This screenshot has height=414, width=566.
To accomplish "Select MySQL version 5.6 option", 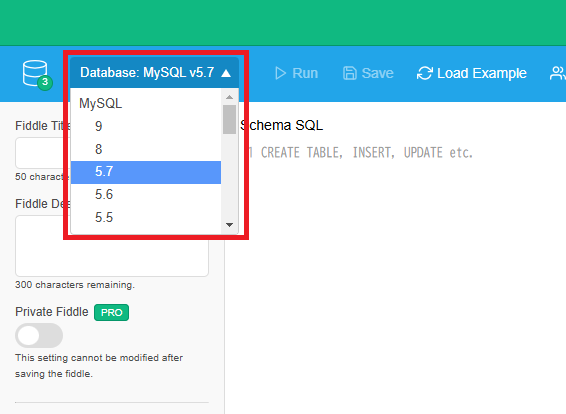I will pyautogui.click(x=146, y=195).
